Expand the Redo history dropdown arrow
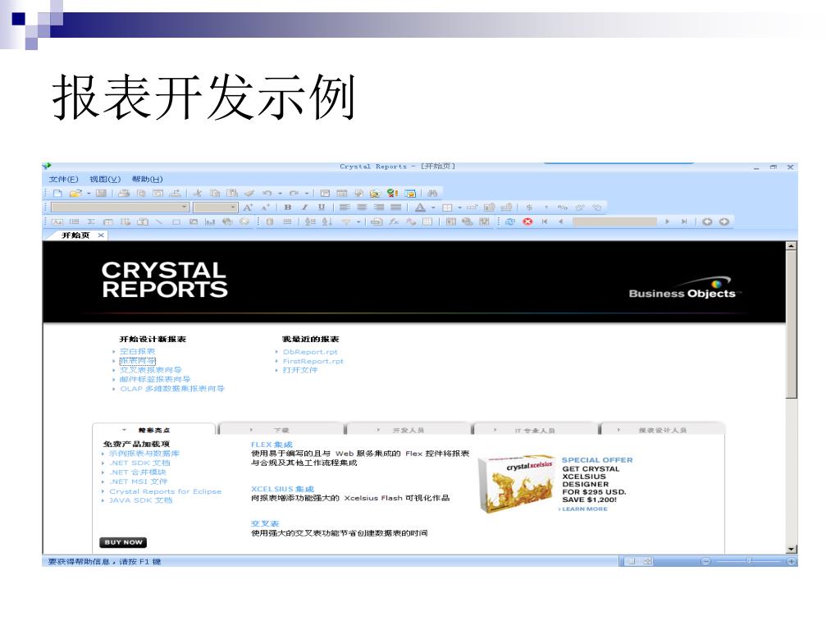 [307, 194]
